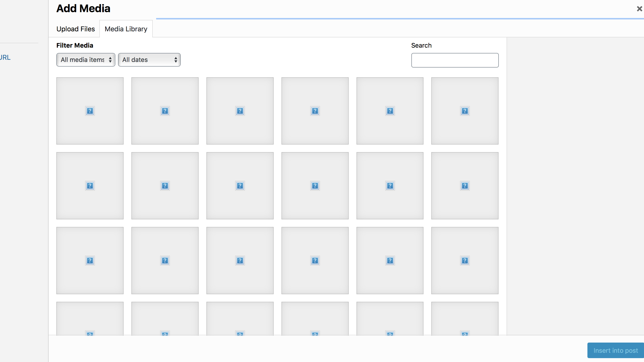Select the third thumbnail in the second row
Viewport: 644px width, 362px height.
[x=240, y=186]
